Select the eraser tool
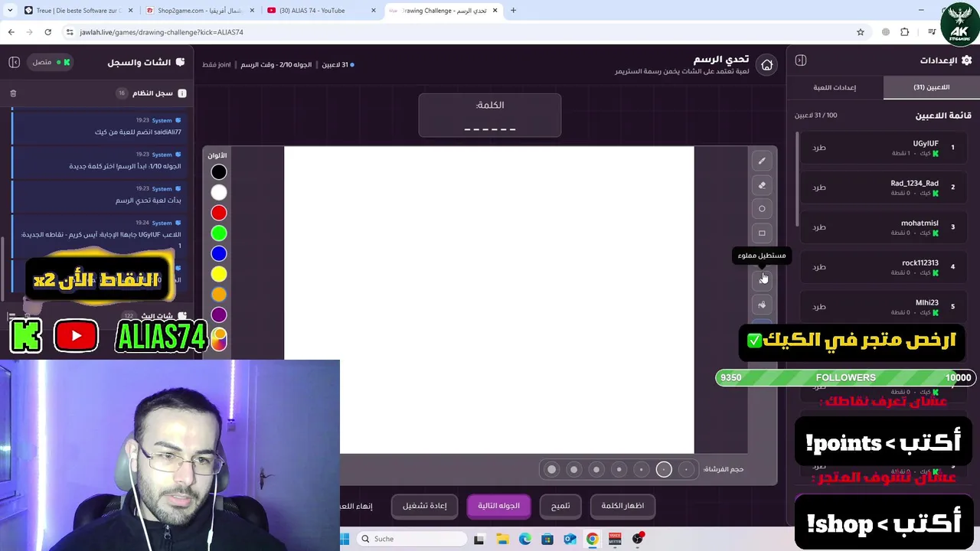Viewport: 980px width, 551px height. (762, 185)
